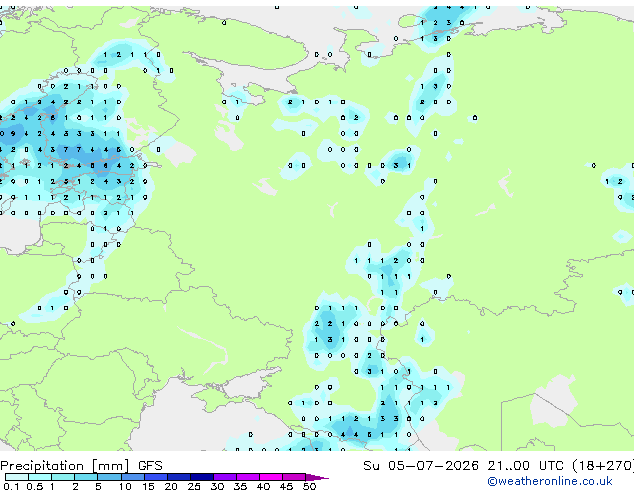Click the '45' legend scale label
This screenshot has height=490, width=634.
[x=286, y=486]
